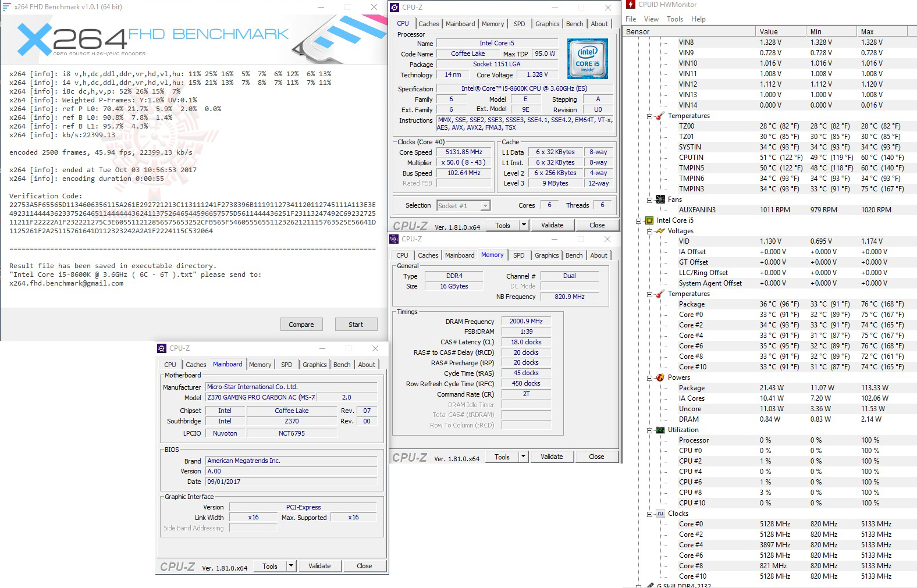Image resolution: width=917 pixels, height=588 pixels.
Task: Click the Fans icon in the HWMonitor tree
Action: click(660, 199)
